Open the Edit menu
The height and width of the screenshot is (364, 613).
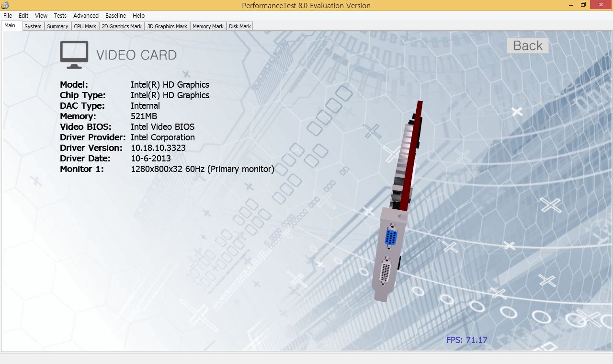23,15
